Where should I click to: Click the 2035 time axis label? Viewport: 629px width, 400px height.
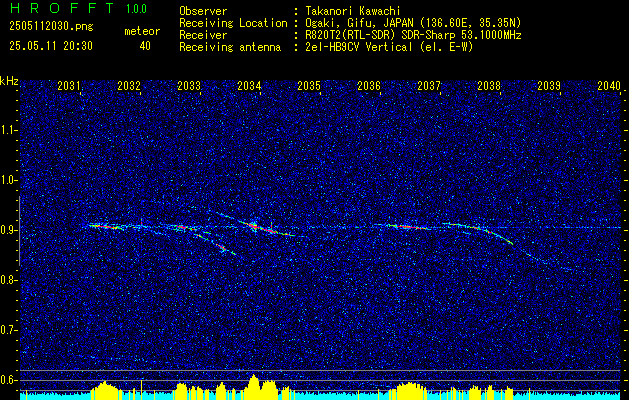(x=309, y=86)
